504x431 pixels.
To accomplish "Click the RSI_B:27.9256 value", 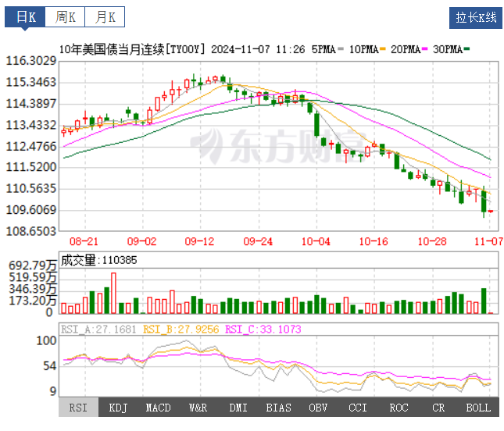I will click(x=181, y=329).
